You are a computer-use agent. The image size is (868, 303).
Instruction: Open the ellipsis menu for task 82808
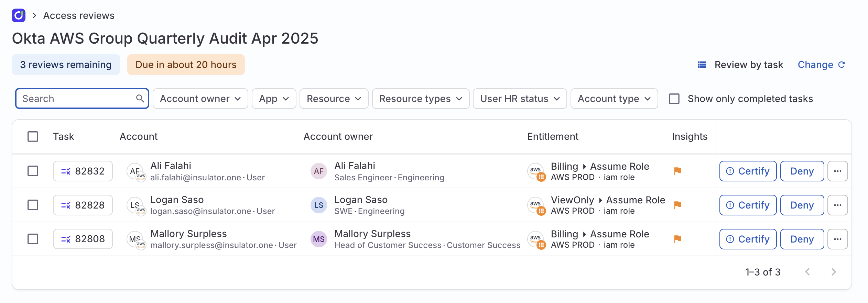pyautogui.click(x=837, y=239)
